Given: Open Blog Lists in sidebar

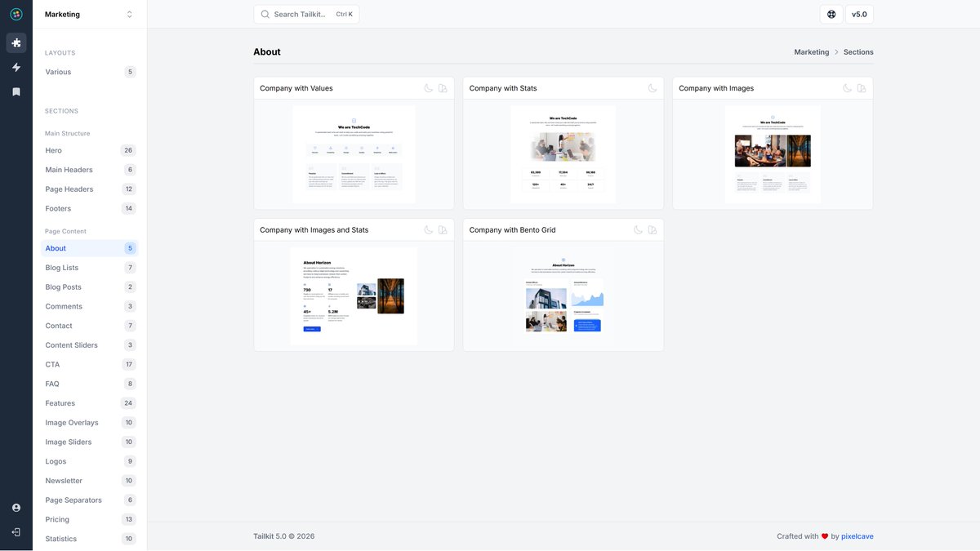Looking at the screenshot, I should click(x=90, y=268).
